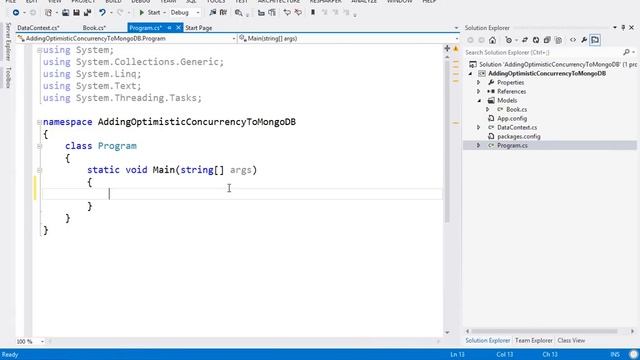The image size is (640, 360).
Task: Select the Solution root node
Action: click(x=553, y=64)
